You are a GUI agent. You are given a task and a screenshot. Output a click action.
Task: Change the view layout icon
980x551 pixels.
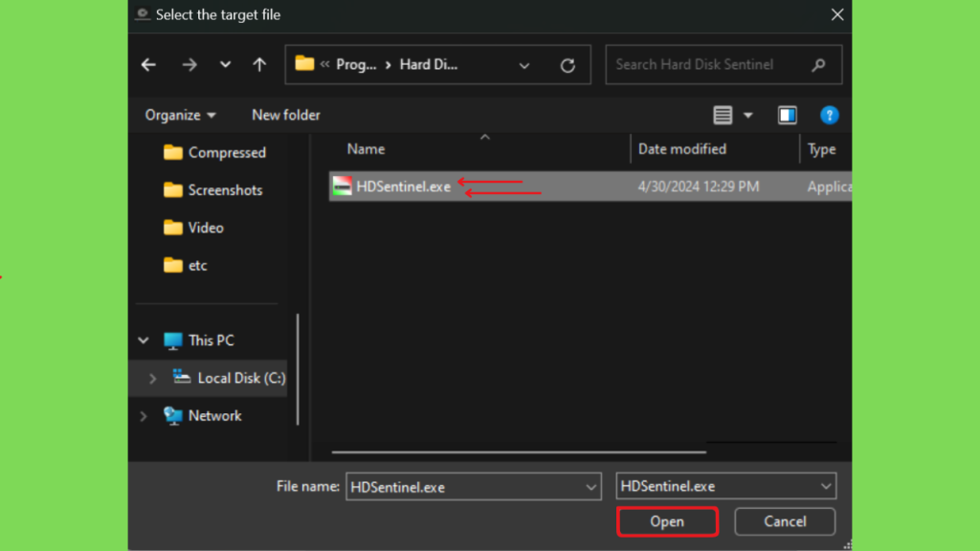click(x=723, y=115)
